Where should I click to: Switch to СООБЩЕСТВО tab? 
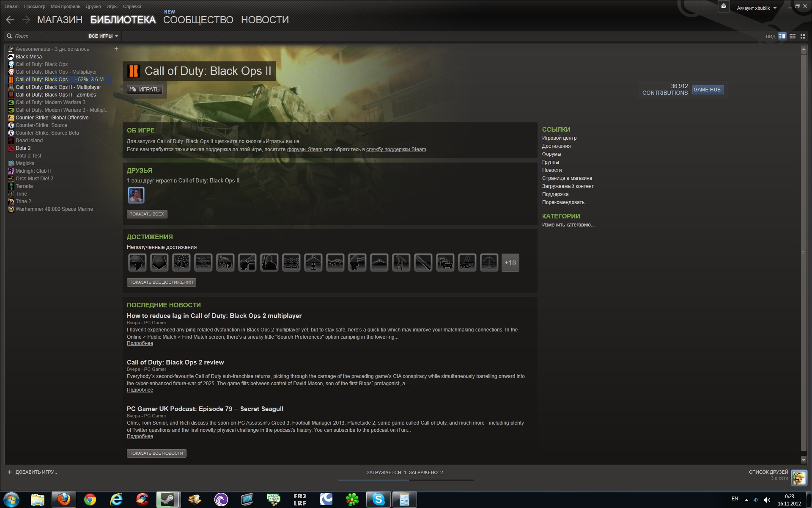pyautogui.click(x=198, y=20)
